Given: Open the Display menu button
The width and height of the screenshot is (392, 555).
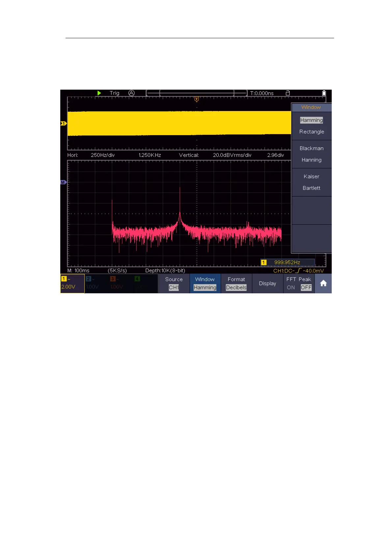Looking at the screenshot, I should coord(267,283).
